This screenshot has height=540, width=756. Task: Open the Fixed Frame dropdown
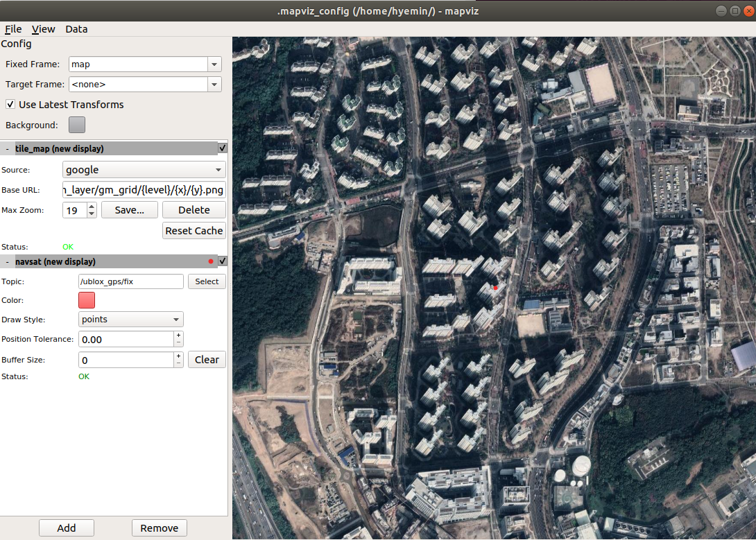pyautogui.click(x=214, y=64)
